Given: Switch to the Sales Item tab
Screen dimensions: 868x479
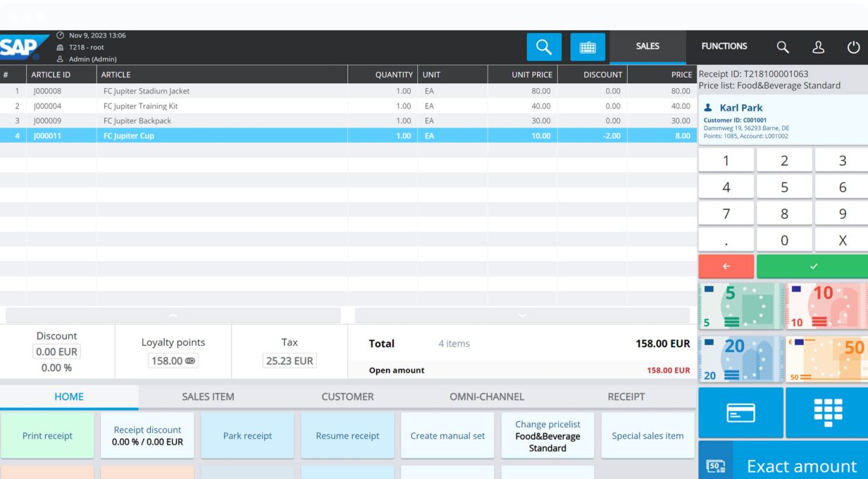Looking at the screenshot, I should coord(208,397).
